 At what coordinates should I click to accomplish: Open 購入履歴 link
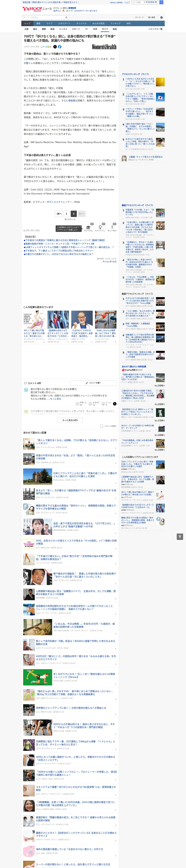[152, 18]
